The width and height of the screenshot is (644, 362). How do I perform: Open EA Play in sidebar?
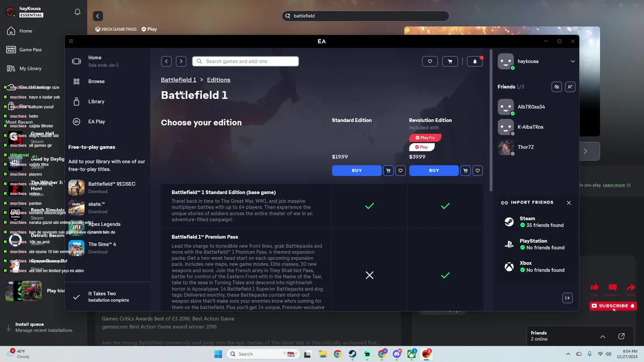click(x=108, y=122)
